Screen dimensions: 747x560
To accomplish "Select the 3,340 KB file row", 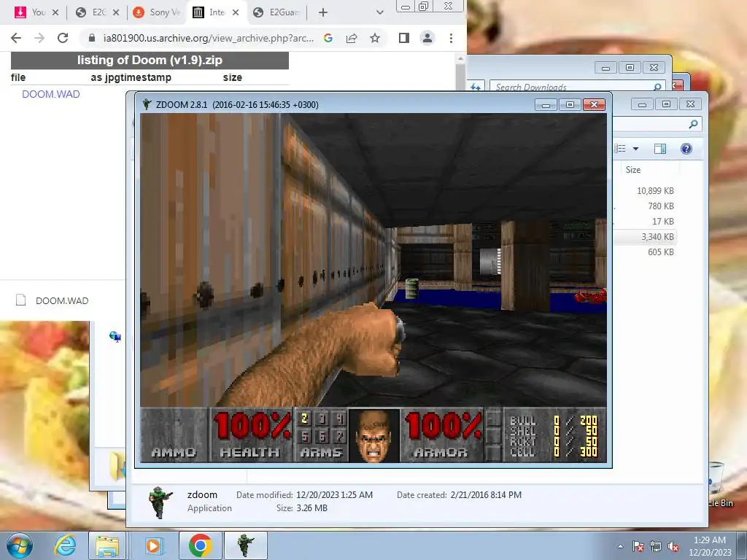I will click(x=644, y=237).
